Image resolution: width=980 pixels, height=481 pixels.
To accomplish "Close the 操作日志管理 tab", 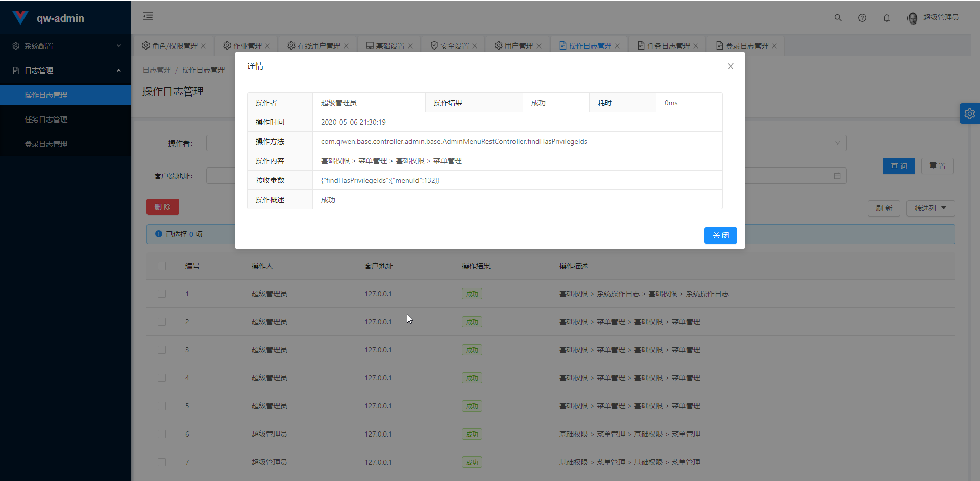I will pos(617,46).
